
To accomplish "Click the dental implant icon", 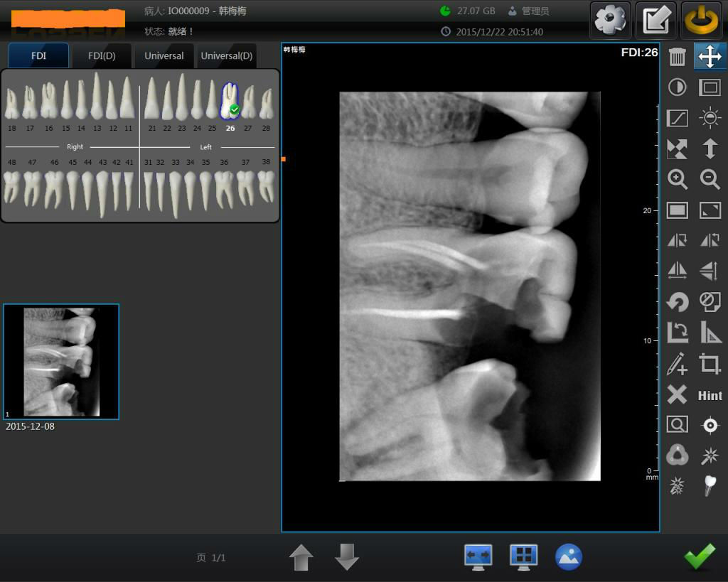I will 710,486.
